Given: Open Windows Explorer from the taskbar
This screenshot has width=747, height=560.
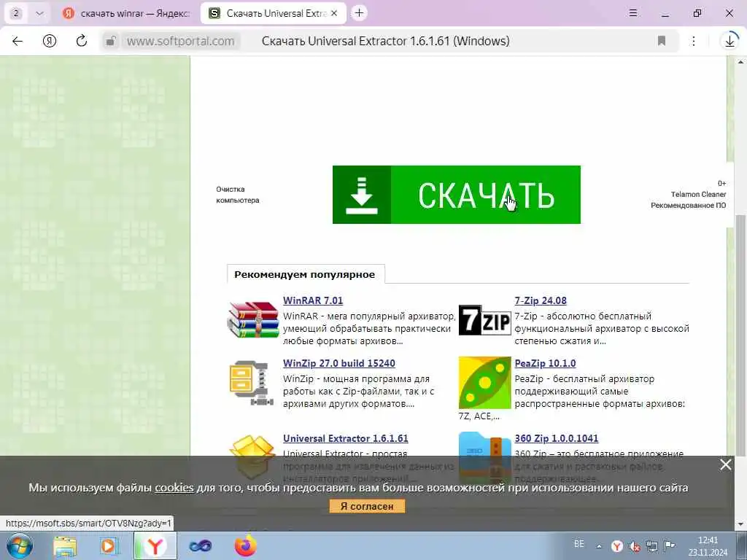Looking at the screenshot, I should [64, 545].
